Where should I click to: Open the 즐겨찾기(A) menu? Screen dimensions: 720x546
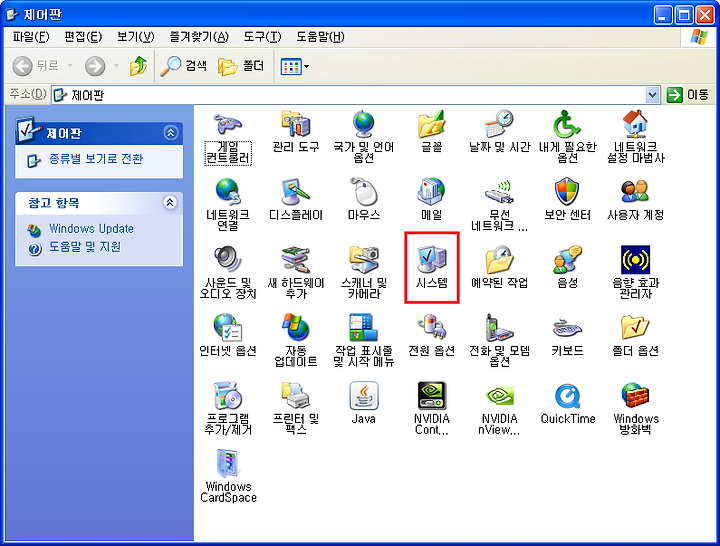tap(199, 37)
